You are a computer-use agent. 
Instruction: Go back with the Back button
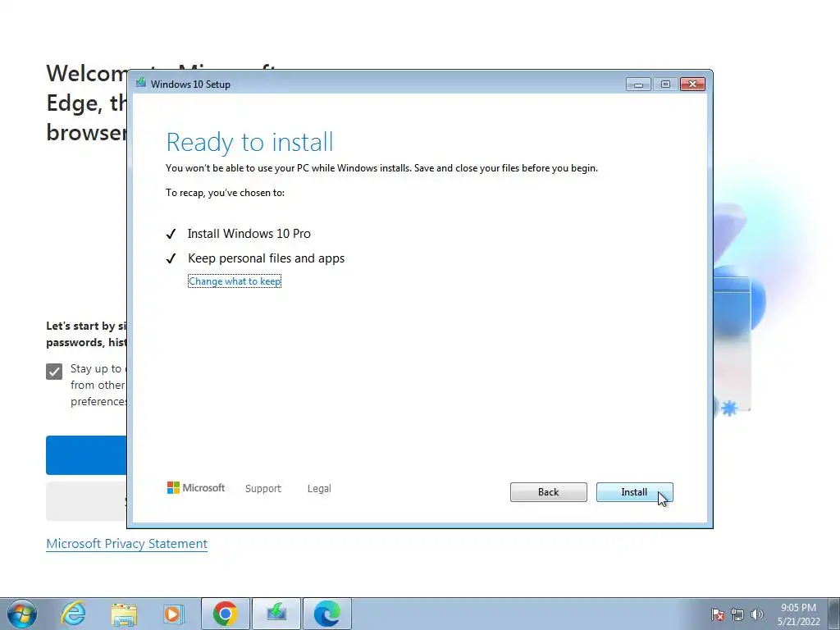[549, 492]
